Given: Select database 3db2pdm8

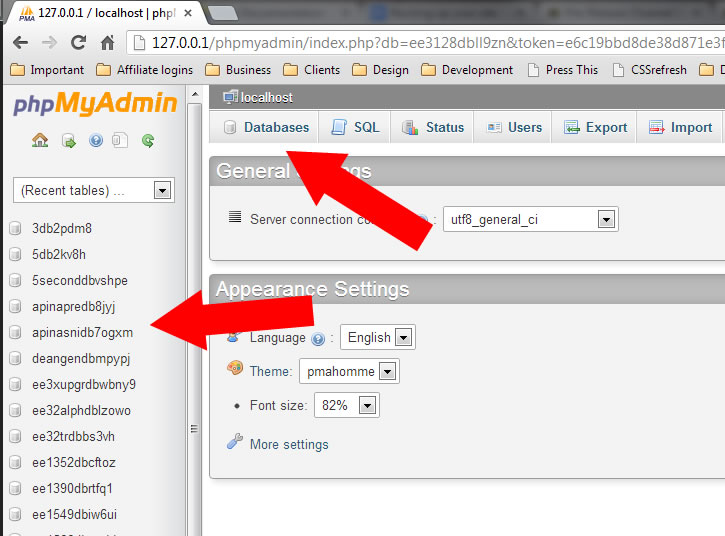Looking at the screenshot, I should (x=62, y=228).
